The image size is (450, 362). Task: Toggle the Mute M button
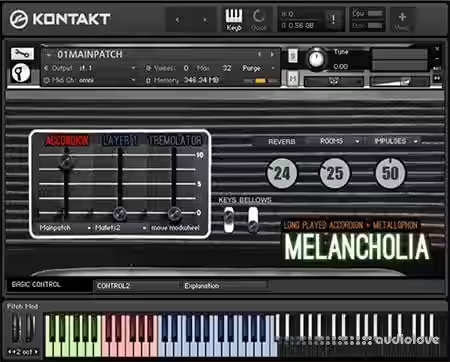[293, 79]
